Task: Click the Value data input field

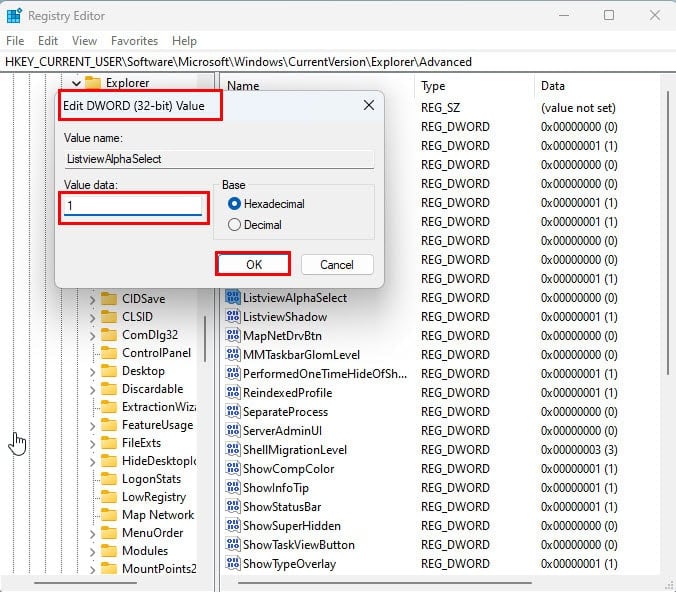Action: (x=133, y=205)
